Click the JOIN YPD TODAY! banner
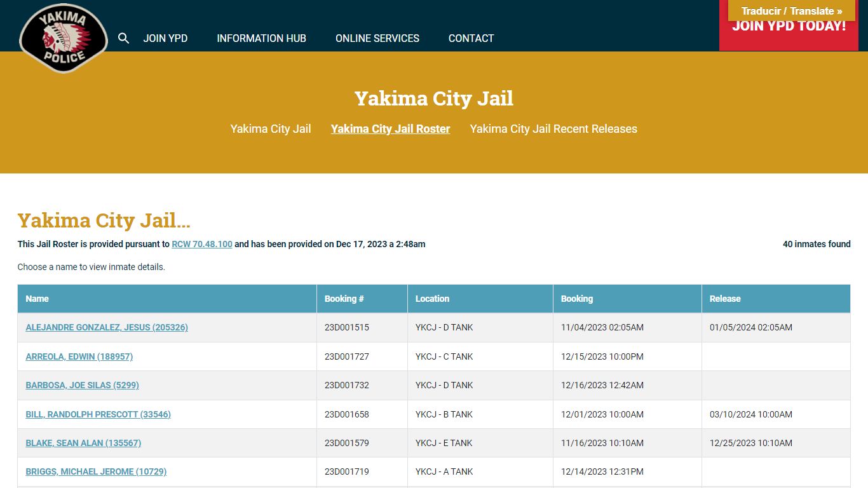 point(789,35)
